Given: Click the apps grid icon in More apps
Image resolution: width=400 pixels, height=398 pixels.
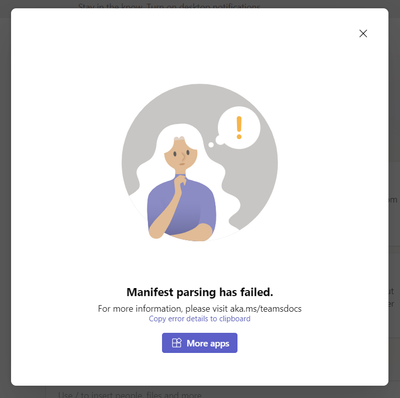Looking at the screenshot, I should click(176, 343).
